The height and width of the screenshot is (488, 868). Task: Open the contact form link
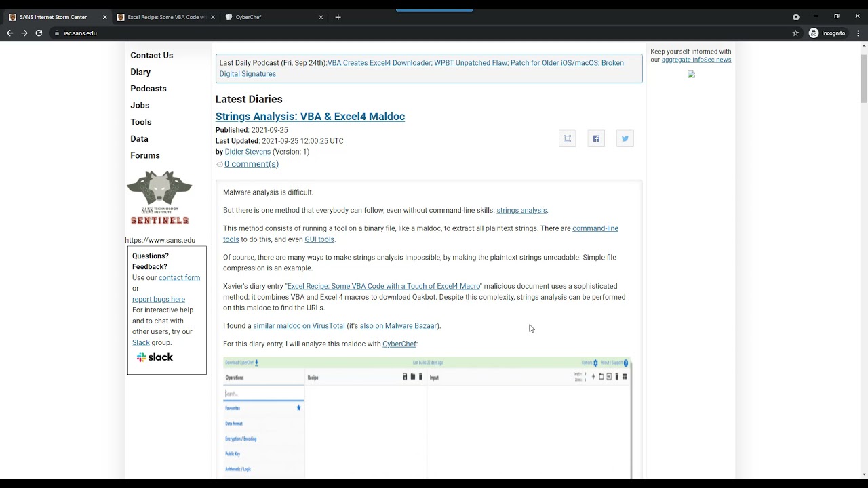pos(179,278)
